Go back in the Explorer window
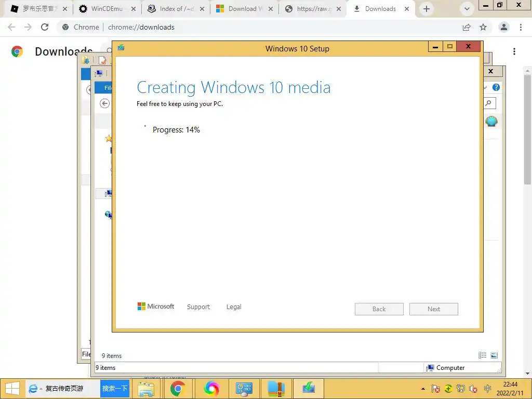Screen dimensions: 532x399 coord(105,103)
